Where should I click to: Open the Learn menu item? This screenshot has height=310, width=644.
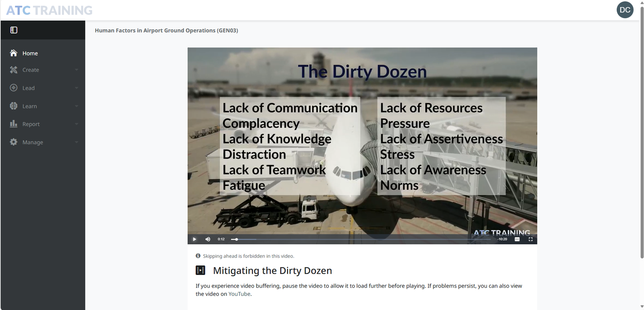[x=30, y=106]
